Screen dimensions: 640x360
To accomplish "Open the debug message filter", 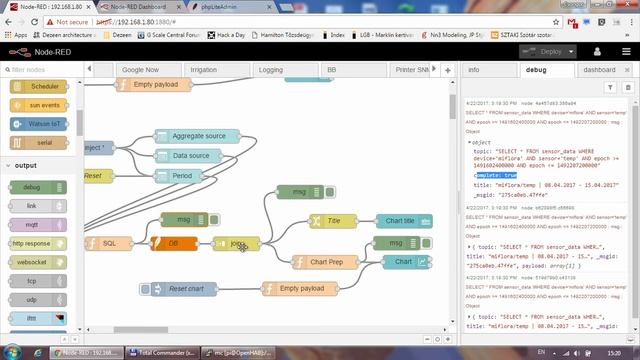I will 610,87.
